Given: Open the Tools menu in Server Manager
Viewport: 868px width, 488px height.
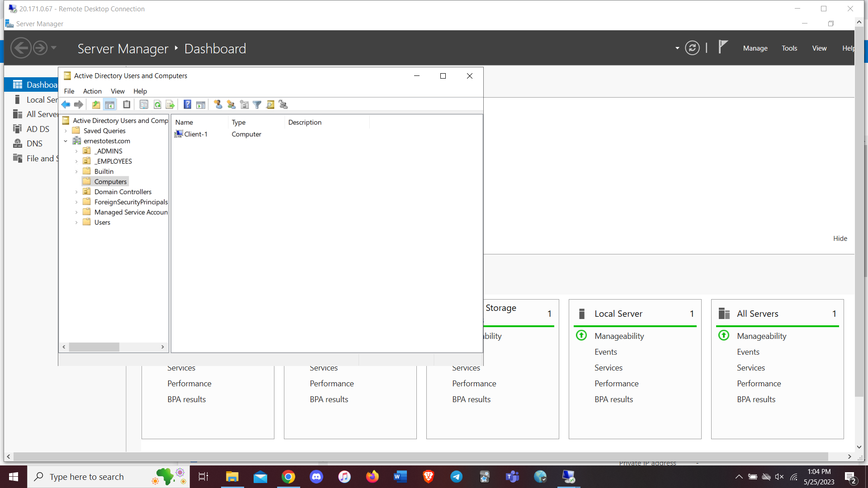Looking at the screenshot, I should (x=789, y=48).
